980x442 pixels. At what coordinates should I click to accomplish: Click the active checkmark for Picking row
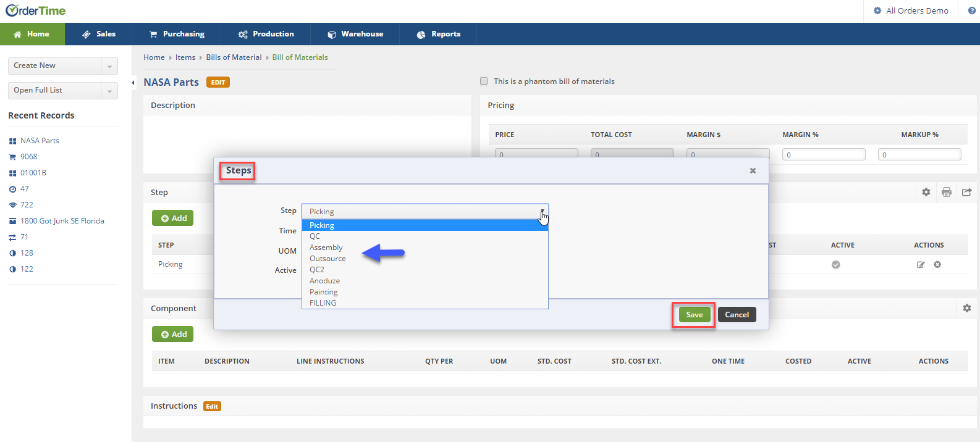coord(835,265)
